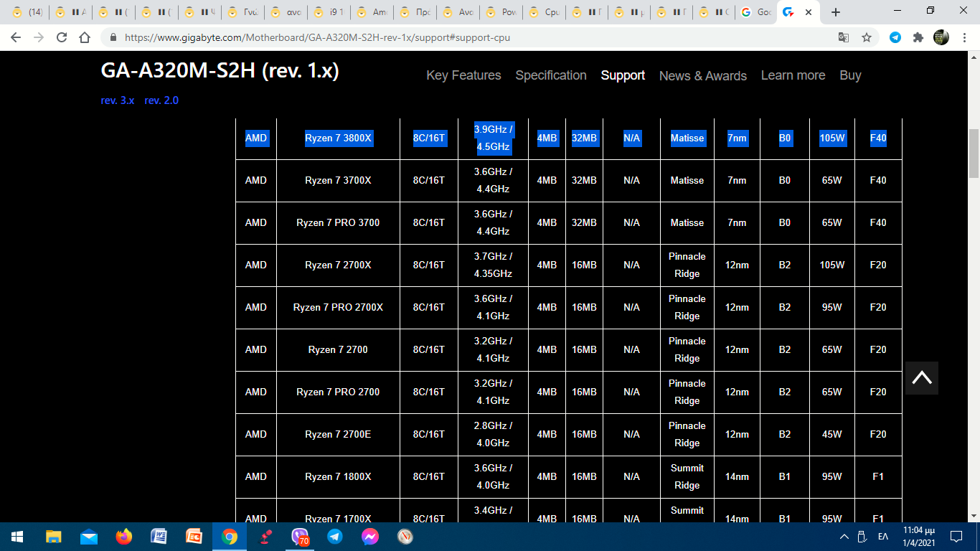
Task: Open the Extensions puzzle icon
Action: click(918, 37)
